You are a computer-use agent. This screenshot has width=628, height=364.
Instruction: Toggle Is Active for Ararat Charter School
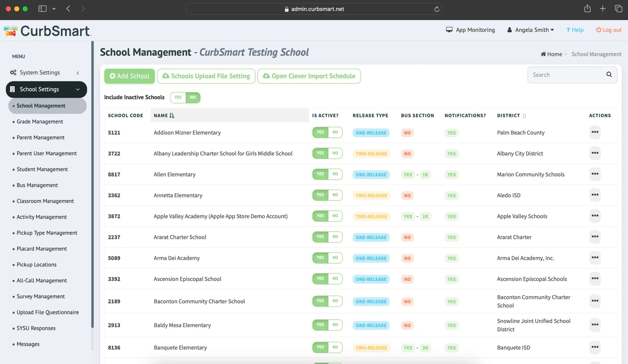pos(327,237)
